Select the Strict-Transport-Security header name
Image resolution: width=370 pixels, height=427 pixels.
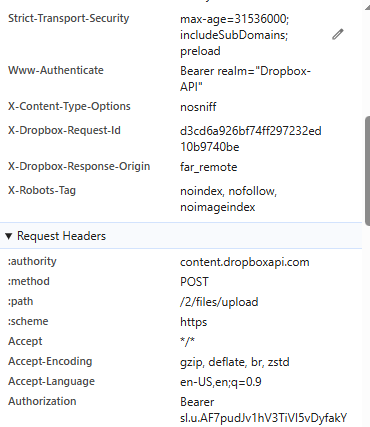pos(68,18)
